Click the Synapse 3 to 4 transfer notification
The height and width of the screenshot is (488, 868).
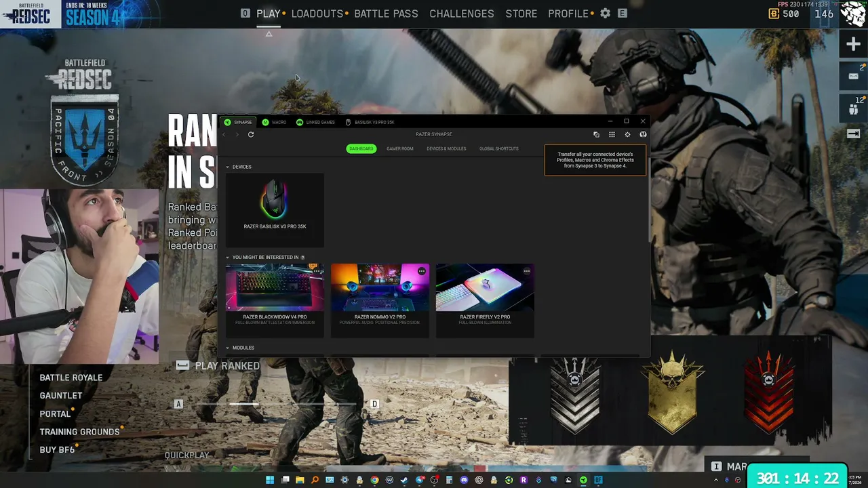pyautogui.click(x=595, y=160)
